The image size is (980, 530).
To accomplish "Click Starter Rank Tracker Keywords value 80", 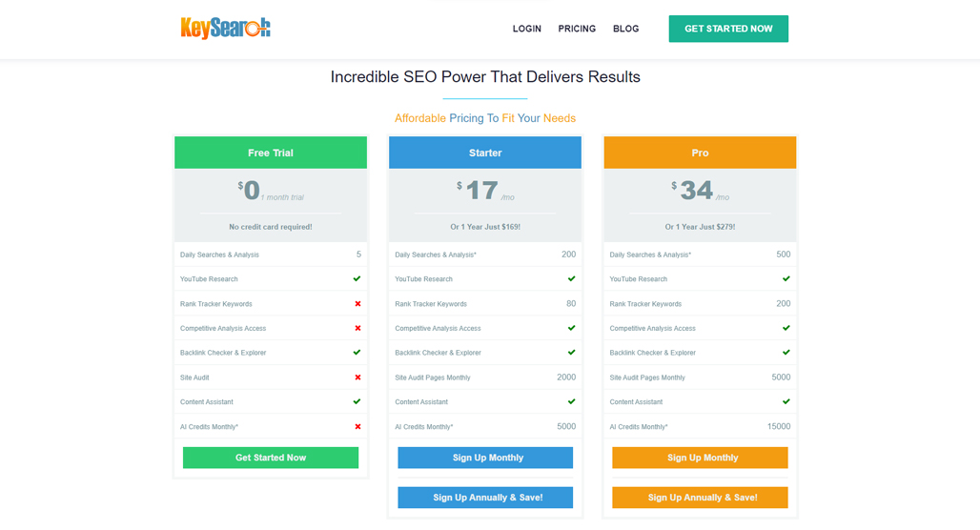I will pos(571,304).
